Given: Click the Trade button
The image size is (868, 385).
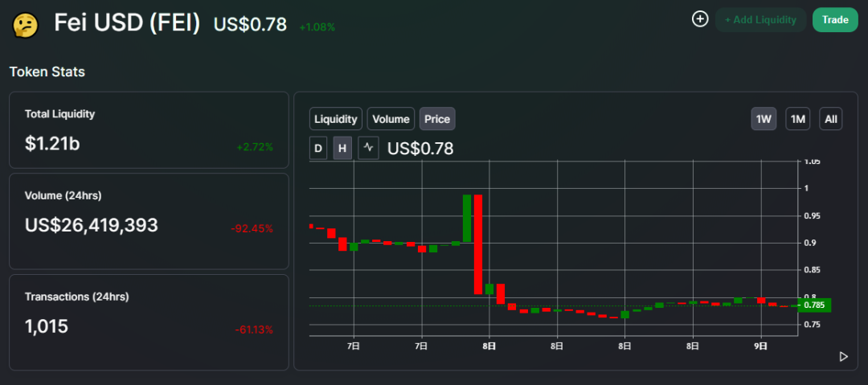Looking at the screenshot, I should click(835, 20).
